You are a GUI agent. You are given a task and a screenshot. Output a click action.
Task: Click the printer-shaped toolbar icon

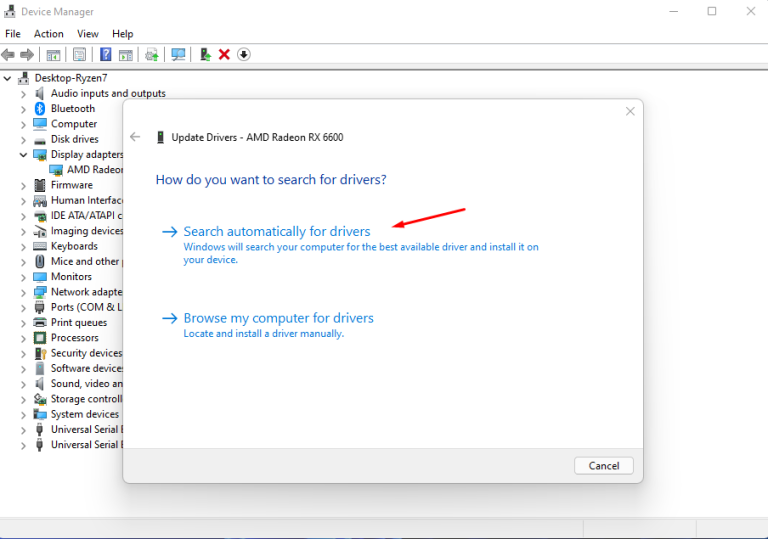pos(152,54)
